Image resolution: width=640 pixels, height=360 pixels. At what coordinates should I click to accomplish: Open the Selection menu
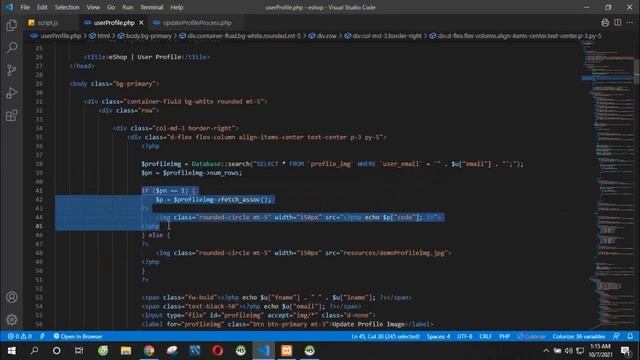pyautogui.click(x=67, y=7)
